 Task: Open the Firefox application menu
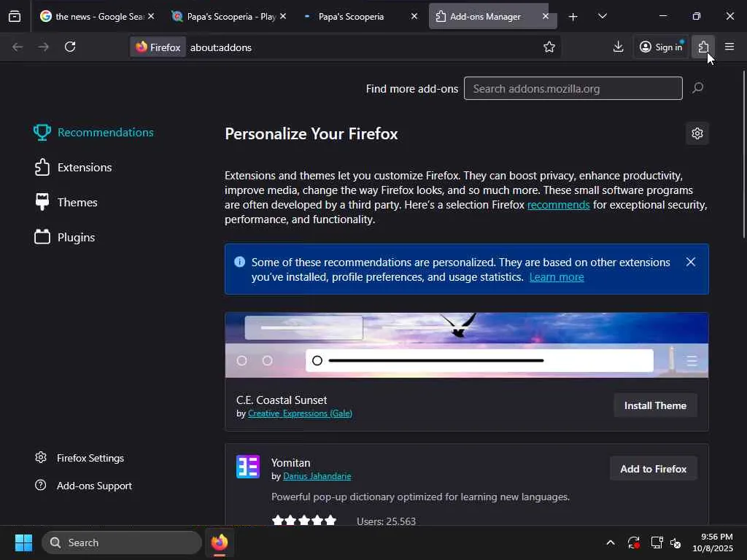click(x=729, y=47)
